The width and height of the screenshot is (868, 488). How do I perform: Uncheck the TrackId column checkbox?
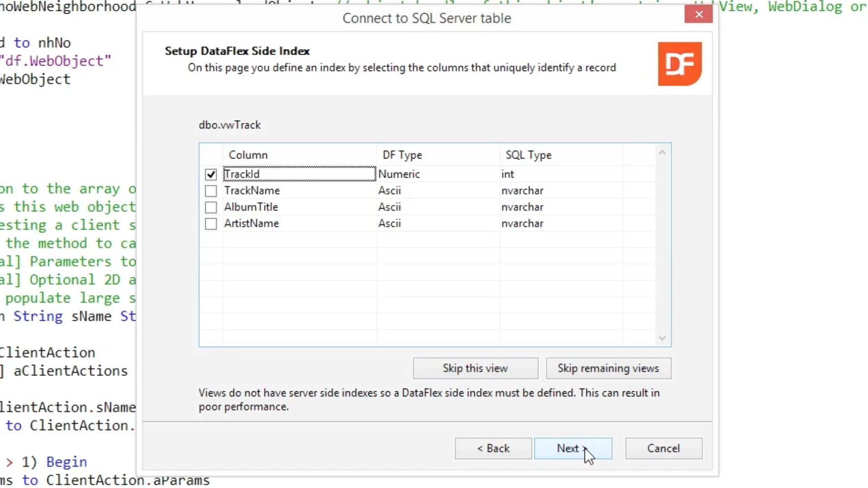click(x=211, y=174)
